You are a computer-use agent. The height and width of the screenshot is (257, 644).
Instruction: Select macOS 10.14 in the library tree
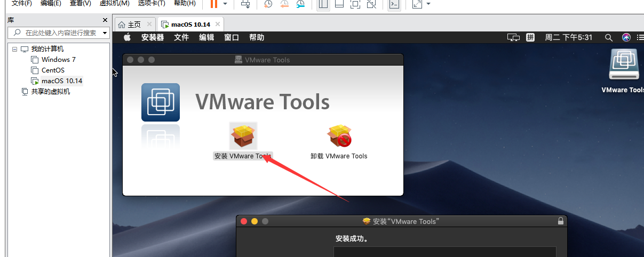click(x=62, y=81)
